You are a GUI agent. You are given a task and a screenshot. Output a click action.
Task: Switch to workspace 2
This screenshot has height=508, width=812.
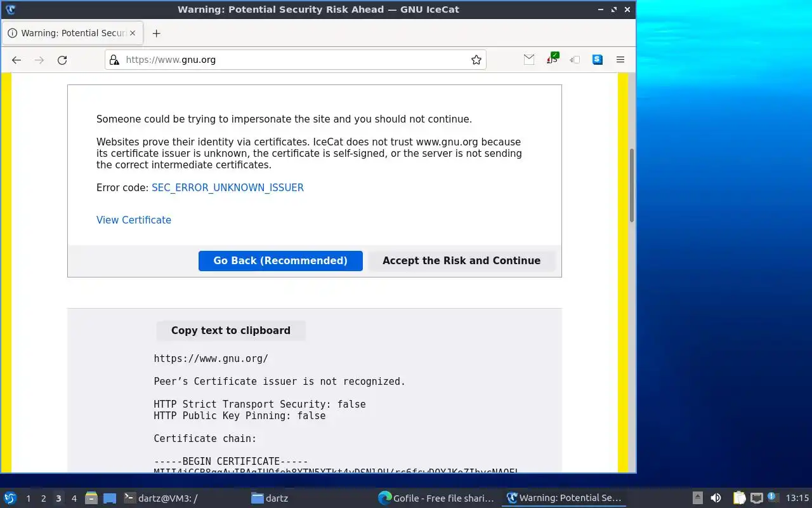coord(43,498)
